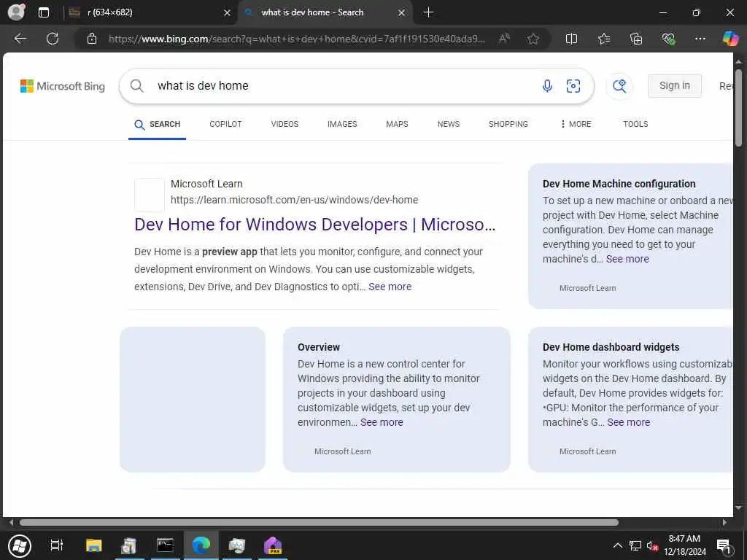Viewport: 747px width, 560px height.
Task: Click the scroll-down arrow of vertical scrollbar
Action: [x=738, y=508]
